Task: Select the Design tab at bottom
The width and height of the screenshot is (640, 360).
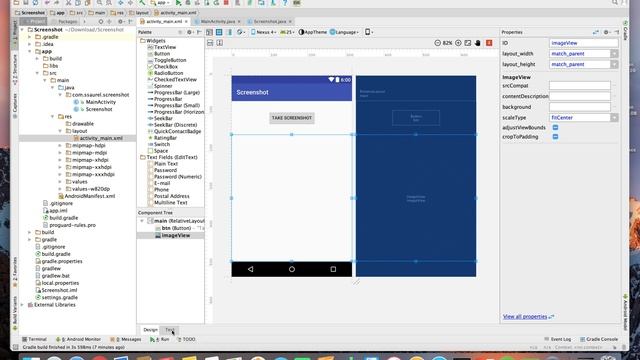Action: (150, 330)
